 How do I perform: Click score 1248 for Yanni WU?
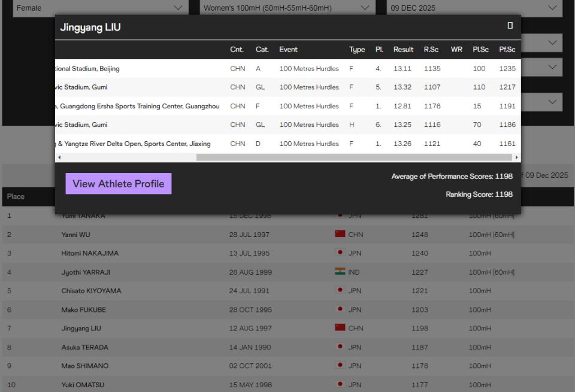coord(419,235)
